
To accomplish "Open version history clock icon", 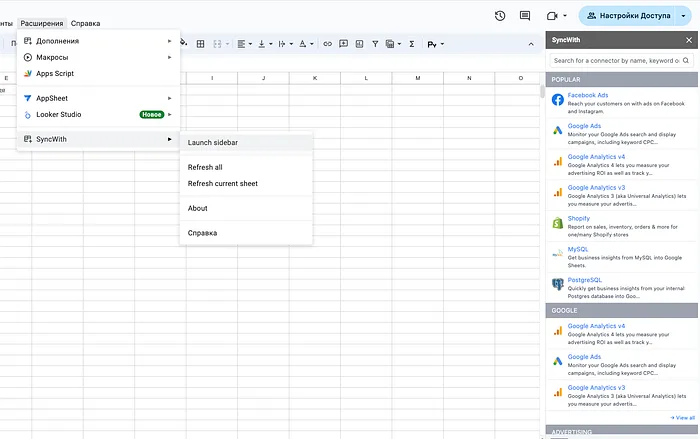I will tap(500, 16).
